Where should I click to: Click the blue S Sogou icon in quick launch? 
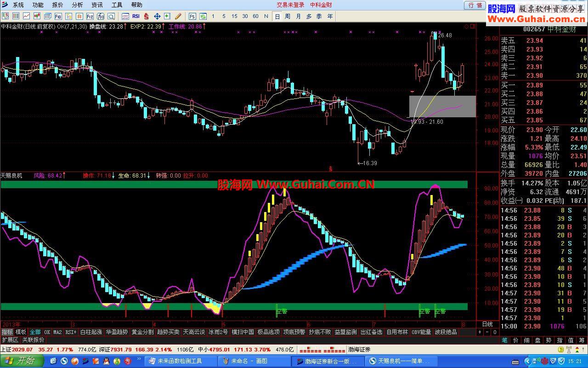pyautogui.click(x=64, y=361)
